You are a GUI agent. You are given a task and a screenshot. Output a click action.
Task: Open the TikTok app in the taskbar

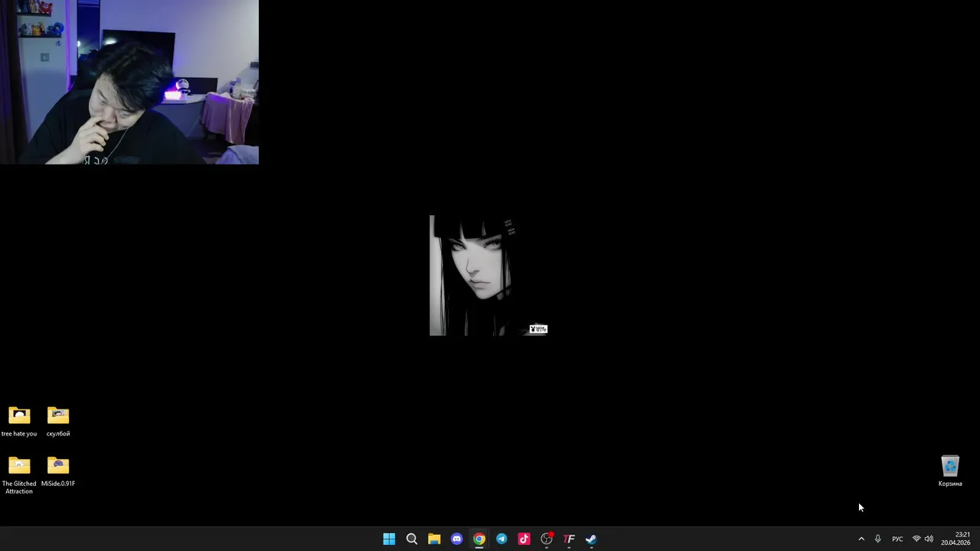[524, 539]
